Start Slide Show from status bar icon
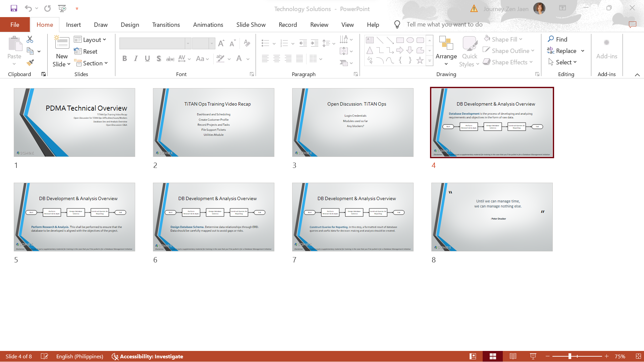 (x=533, y=356)
